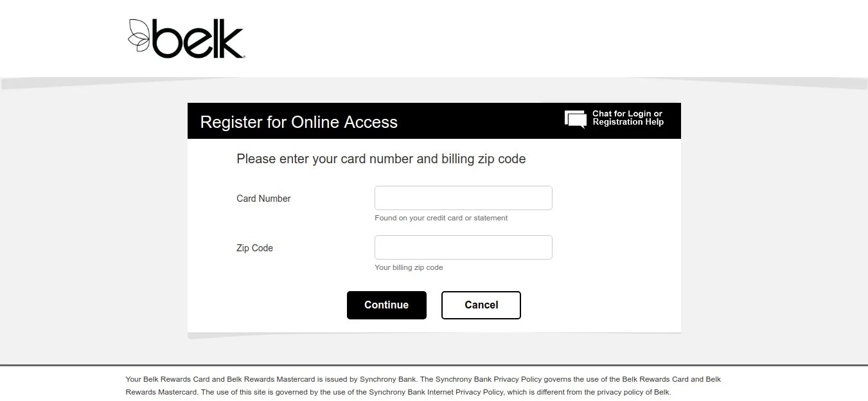Open the Belk brand mark at top
The image size is (868, 401).
[x=185, y=37]
